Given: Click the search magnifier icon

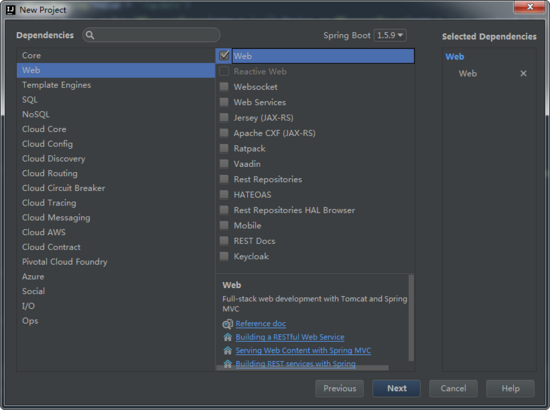Looking at the screenshot, I should pyautogui.click(x=90, y=35).
